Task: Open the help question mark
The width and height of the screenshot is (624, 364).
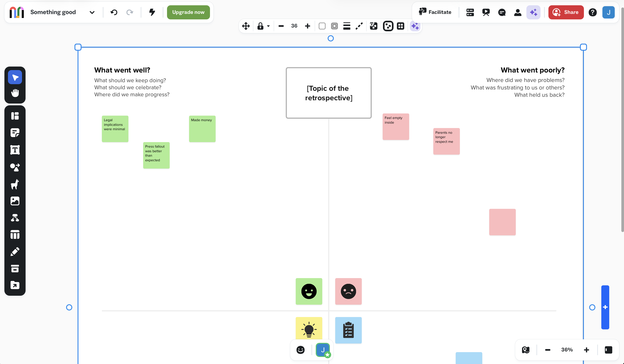Action: [592, 12]
